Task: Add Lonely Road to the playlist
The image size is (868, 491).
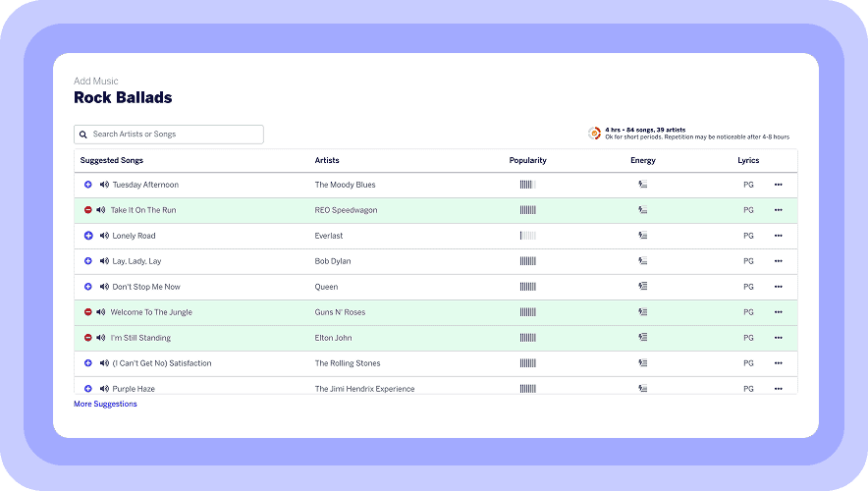Action: click(88, 236)
